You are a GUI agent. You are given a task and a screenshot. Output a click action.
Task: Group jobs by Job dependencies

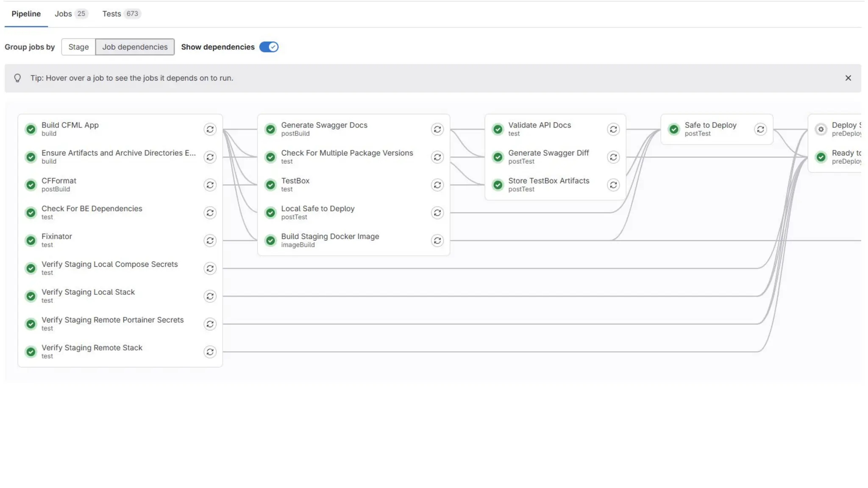click(135, 47)
